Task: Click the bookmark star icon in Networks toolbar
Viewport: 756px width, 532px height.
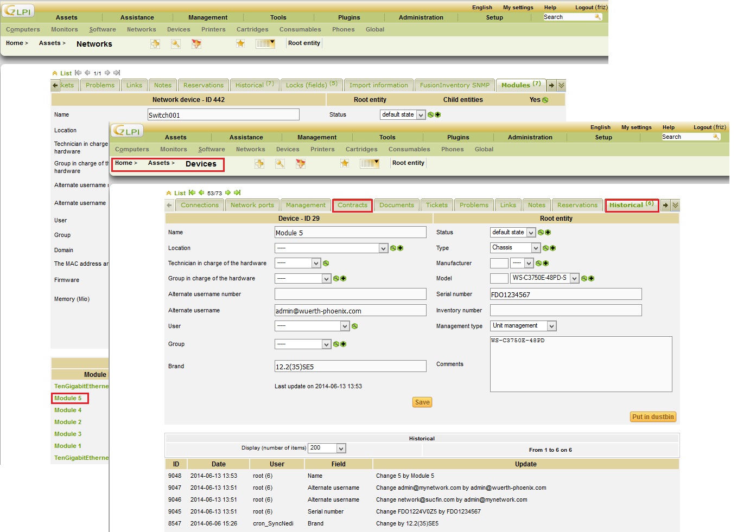Action: [240, 43]
